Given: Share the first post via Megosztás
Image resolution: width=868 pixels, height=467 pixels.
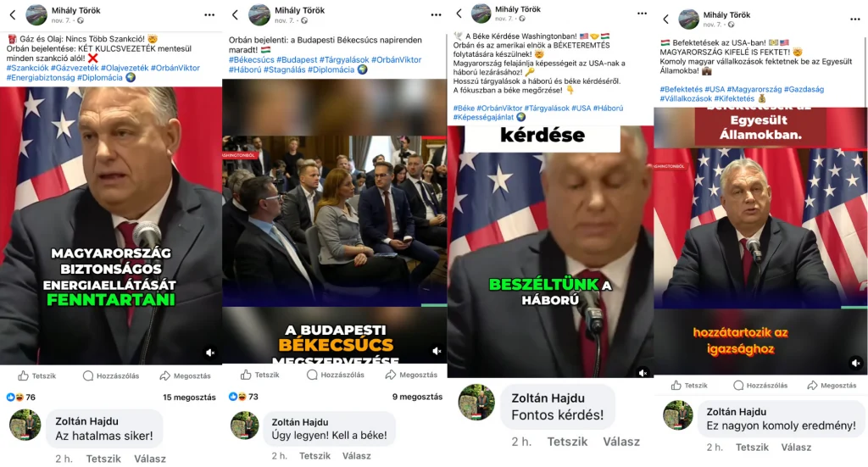Looking at the screenshot, I should [186, 375].
